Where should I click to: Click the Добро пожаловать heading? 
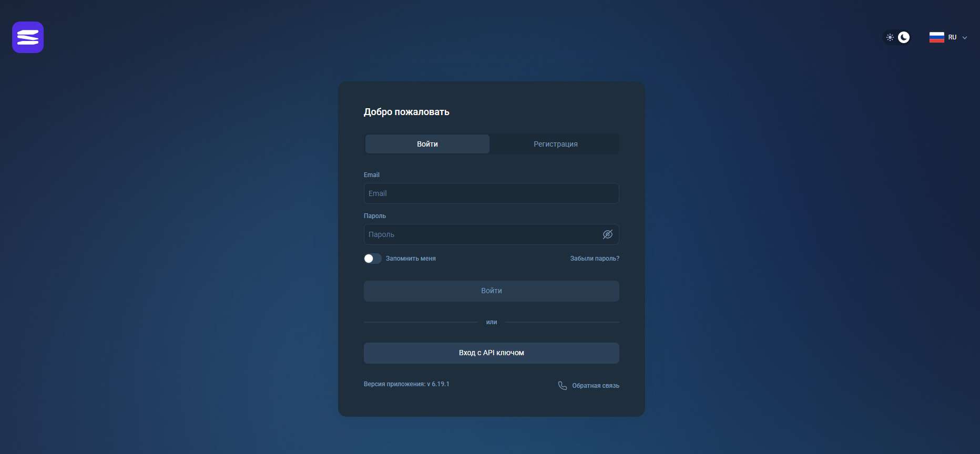406,112
